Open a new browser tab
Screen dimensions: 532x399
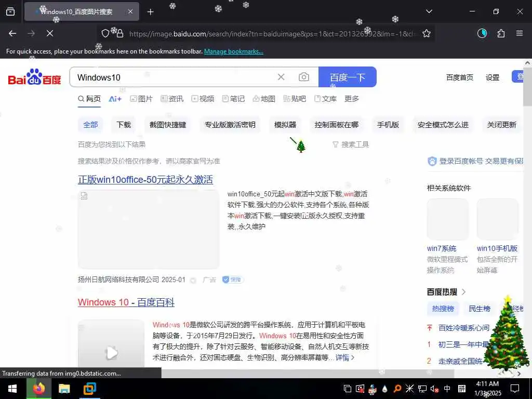tap(150, 12)
